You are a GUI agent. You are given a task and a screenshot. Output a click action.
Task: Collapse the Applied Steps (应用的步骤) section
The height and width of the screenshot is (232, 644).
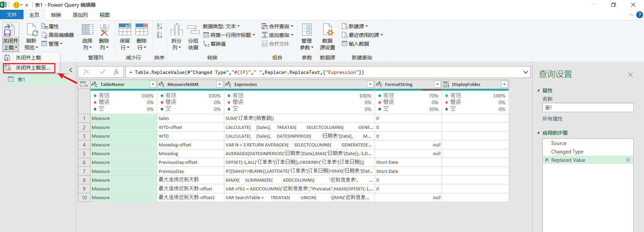pyautogui.click(x=538, y=133)
